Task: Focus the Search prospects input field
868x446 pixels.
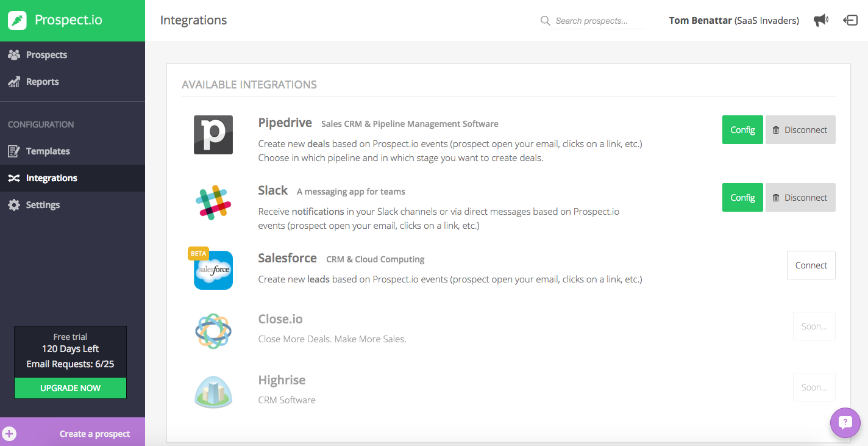Action: tap(592, 21)
